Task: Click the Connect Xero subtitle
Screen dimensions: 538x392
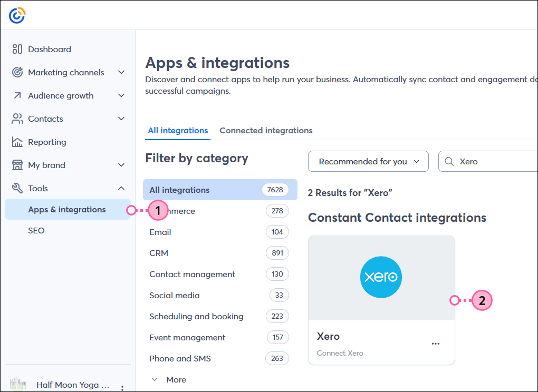Action: tap(340, 354)
